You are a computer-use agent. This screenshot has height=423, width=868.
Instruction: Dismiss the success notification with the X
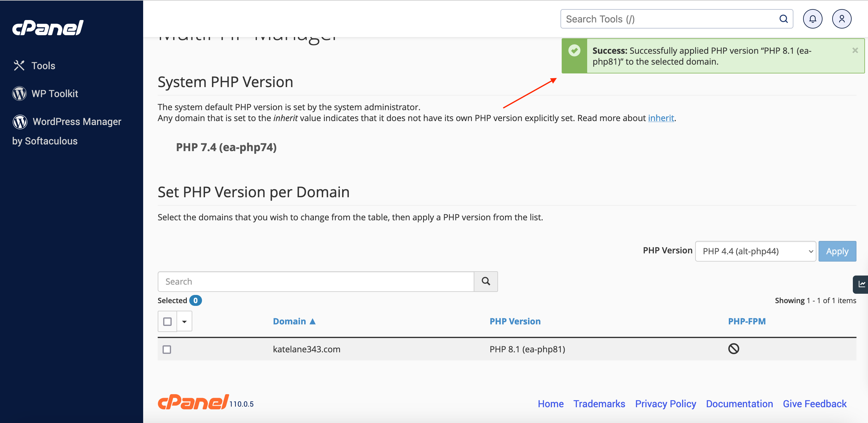coord(855,50)
